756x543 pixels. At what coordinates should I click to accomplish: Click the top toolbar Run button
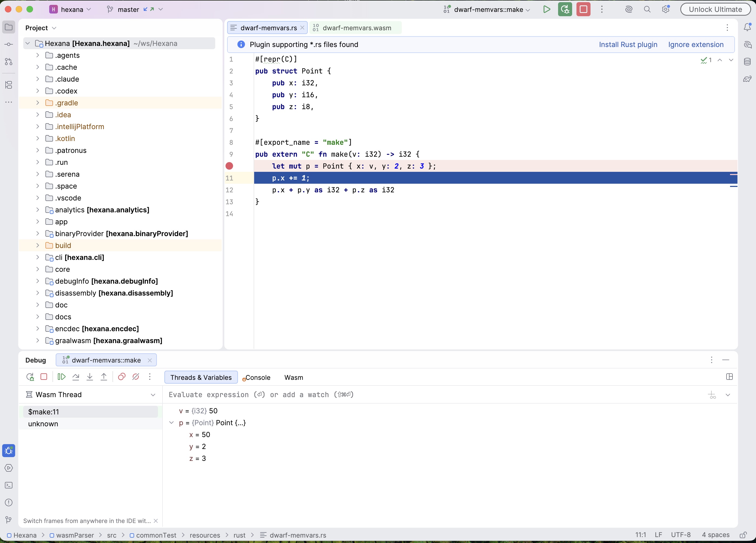(x=547, y=9)
